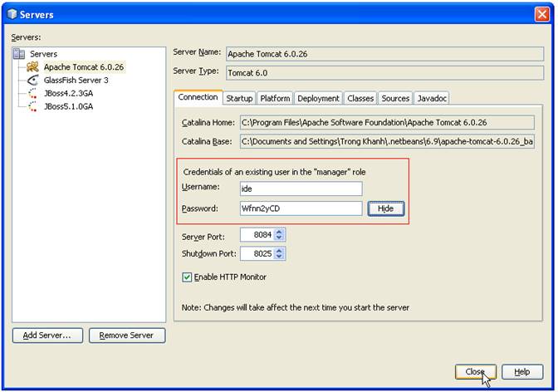The height and width of the screenshot is (392, 558).
Task: Click the JBoss4.2.3GA dotted icon
Action: pos(32,93)
